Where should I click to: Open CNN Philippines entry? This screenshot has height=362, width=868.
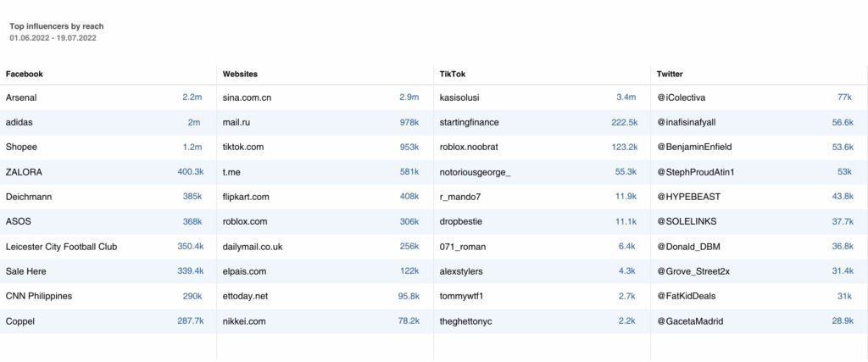pyautogui.click(x=39, y=296)
